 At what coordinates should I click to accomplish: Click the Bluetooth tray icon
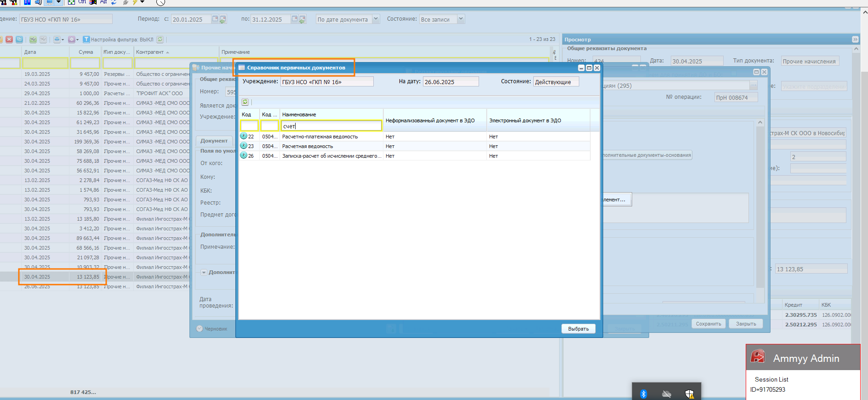point(644,394)
